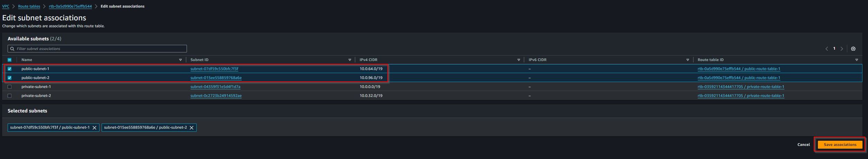Open table preferences gear icon
Screen dimensions: 868x159
pyautogui.click(x=853, y=49)
